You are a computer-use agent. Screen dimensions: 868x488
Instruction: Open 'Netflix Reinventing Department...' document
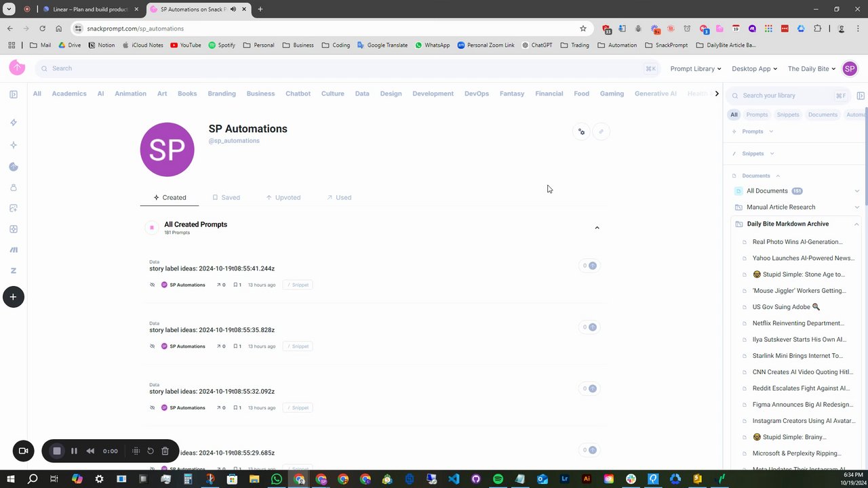click(798, 323)
